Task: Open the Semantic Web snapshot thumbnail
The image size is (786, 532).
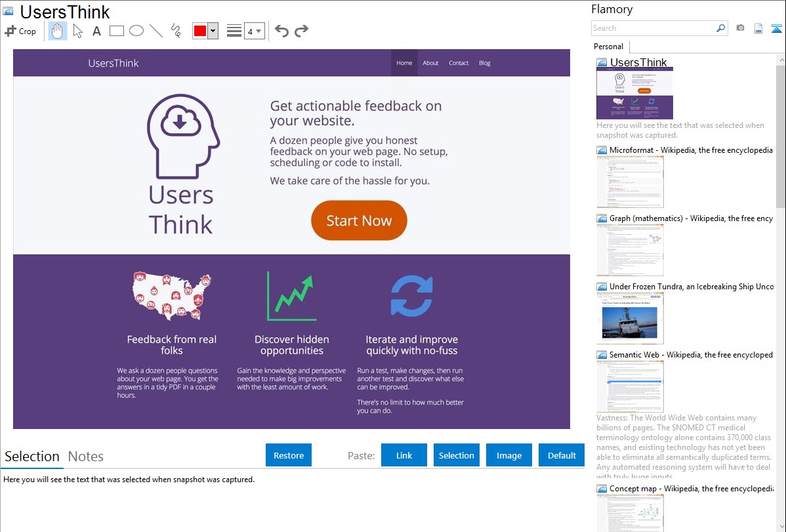Action: [x=630, y=386]
